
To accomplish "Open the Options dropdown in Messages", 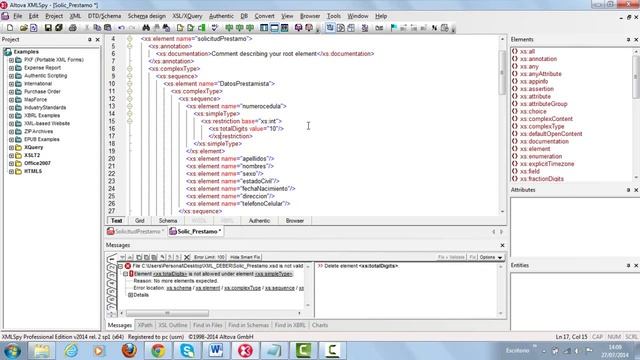I will pyautogui.click(x=491, y=257).
